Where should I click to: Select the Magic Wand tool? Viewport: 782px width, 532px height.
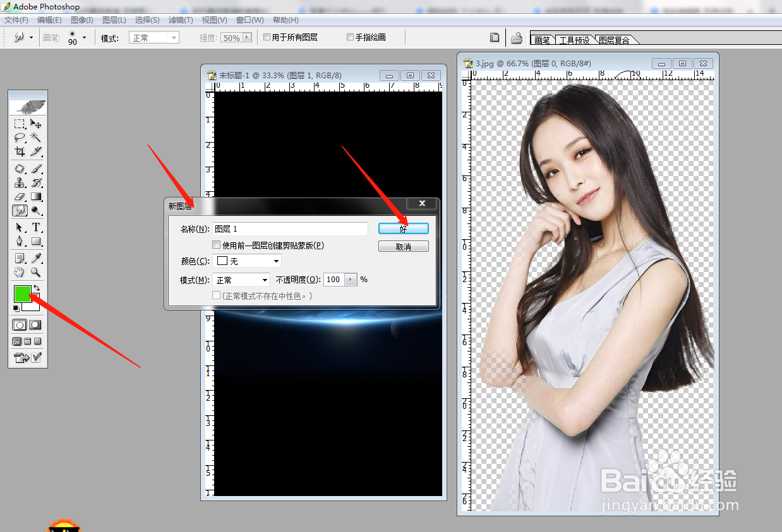pos(36,137)
